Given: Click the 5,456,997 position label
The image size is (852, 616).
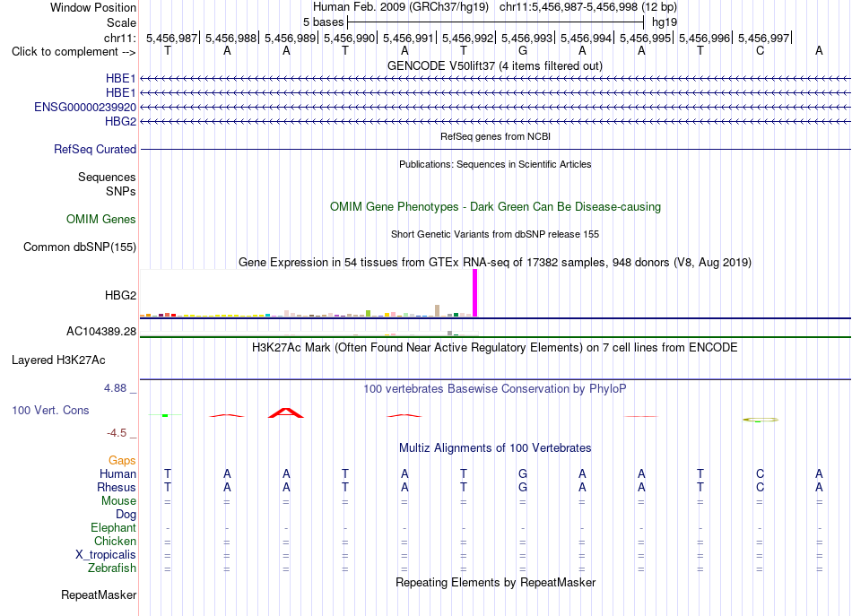Looking at the screenshot, I should point(763,38).
